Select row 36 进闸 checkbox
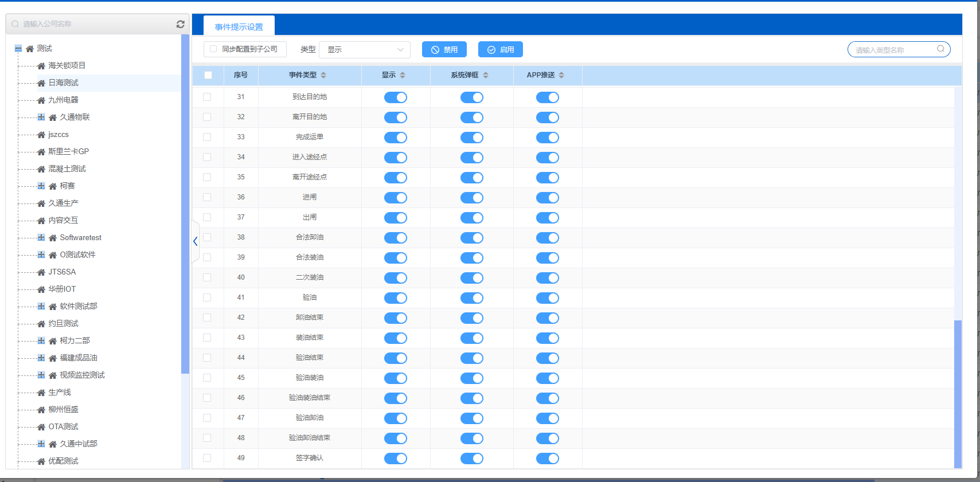The height and width of the screenshot is (482, 980). point(207,197)
